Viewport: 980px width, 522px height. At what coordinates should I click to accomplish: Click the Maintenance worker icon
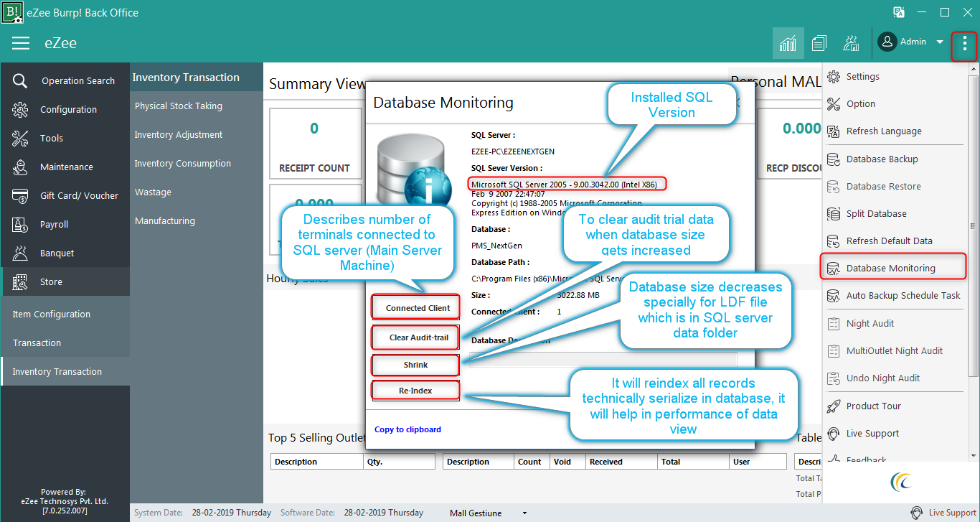[x=20, y=167]
